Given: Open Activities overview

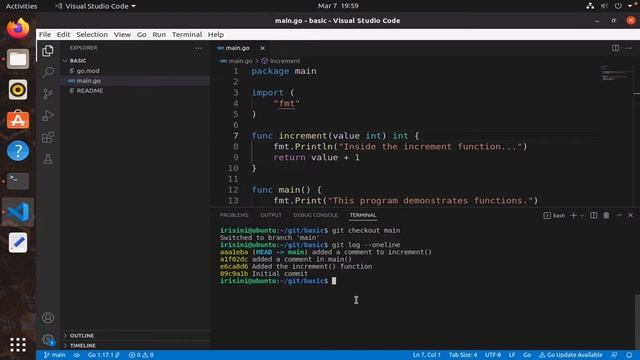Looking at the screenshot, I should (21, 6).
